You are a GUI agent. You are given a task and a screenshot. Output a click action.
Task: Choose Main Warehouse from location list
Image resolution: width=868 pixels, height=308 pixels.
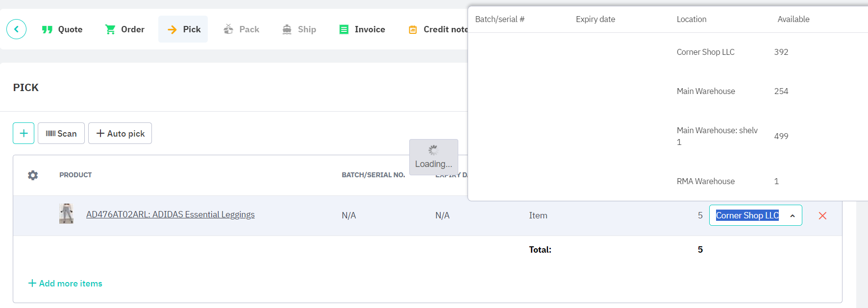pos(706,91)
